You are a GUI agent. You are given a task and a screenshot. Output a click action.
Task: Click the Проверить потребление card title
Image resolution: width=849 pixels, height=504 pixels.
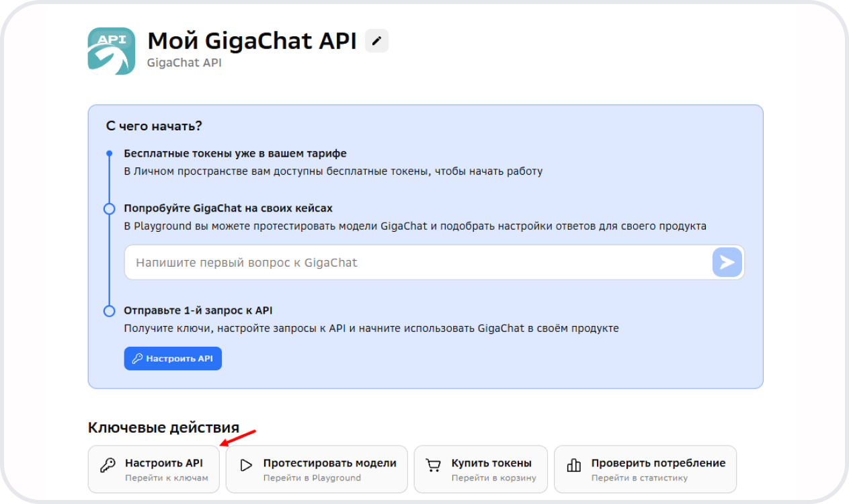pyautogui.click(x=658, y=463)
